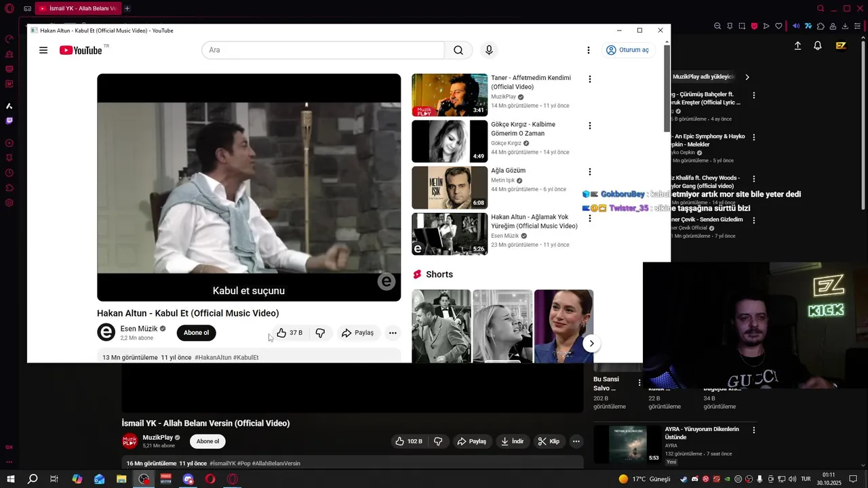Click the #KabulEt hashtag link
Image resolution: width=868 pixels, height=488 pixels.
(246, 357)
